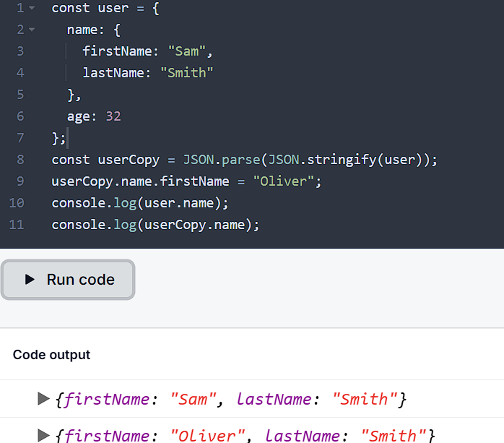Click the age key on line 6

79,117
